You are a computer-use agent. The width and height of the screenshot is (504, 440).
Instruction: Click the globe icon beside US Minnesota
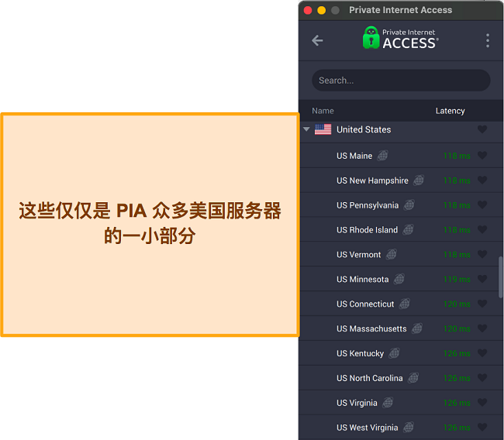pos(399,280)
